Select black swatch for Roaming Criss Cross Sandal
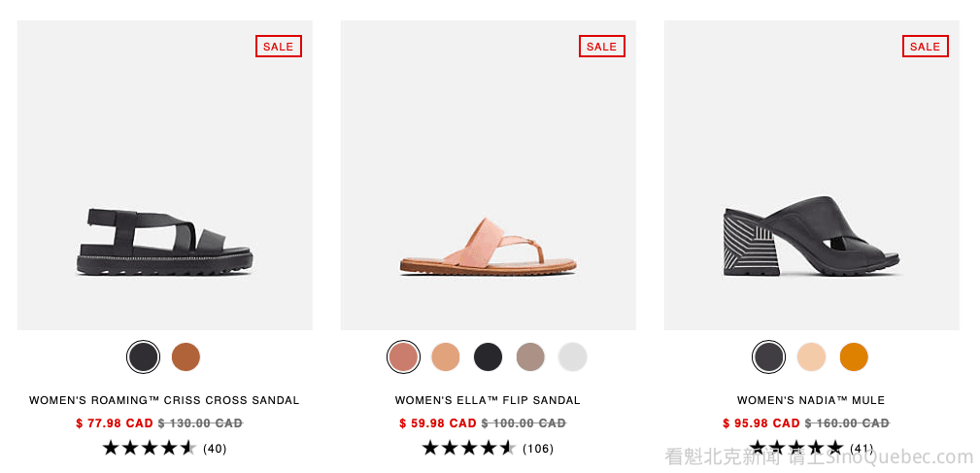980x473 pixels. [143, 357]
